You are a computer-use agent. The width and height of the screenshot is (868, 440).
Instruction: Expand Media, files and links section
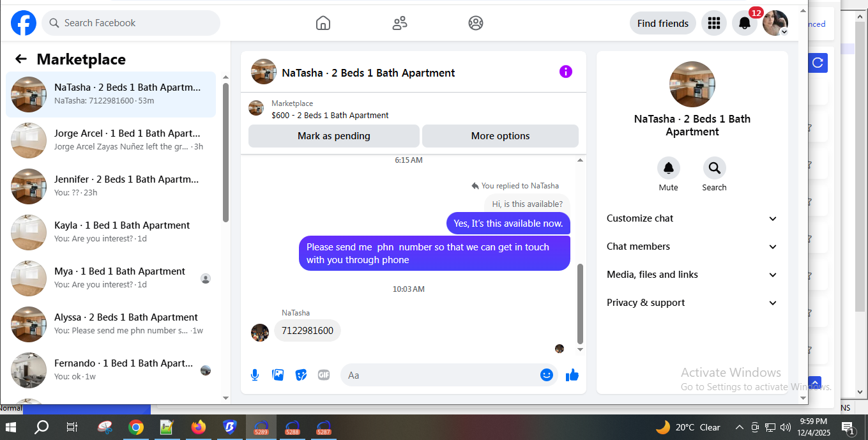(x=692, y=275)
